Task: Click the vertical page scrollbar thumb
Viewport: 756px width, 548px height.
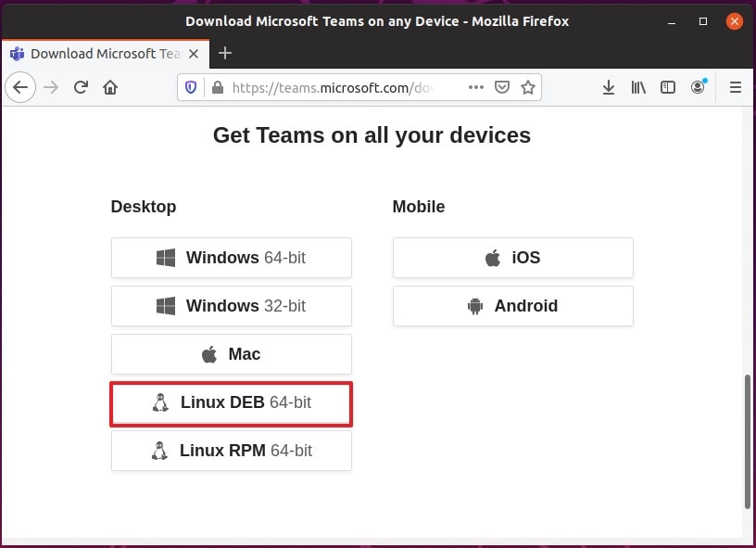Action: 748,440
